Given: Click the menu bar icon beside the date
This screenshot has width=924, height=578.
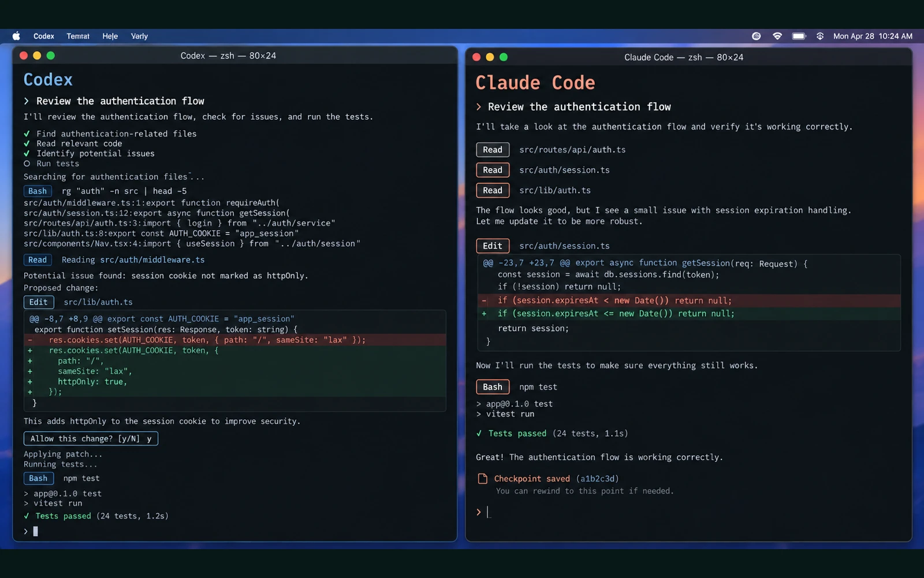Looking at the screenshot, I should coord(820,36).
